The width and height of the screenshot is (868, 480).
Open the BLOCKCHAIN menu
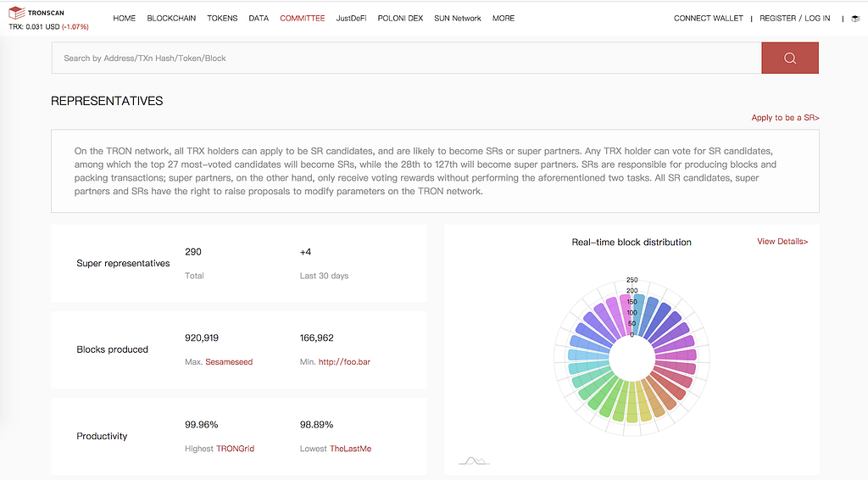[x=171, y=19]
